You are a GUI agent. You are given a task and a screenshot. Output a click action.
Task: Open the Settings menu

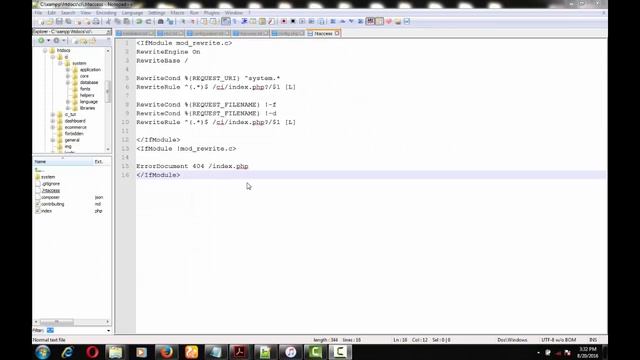(x=157, y=13)
